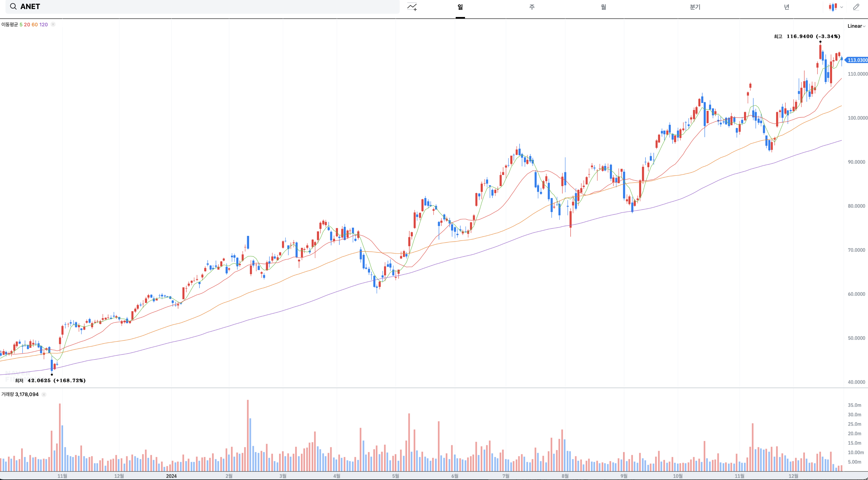Expand chart type chevron next to candlesticks
The image size is (868, 480).
(x=841, y=7)
